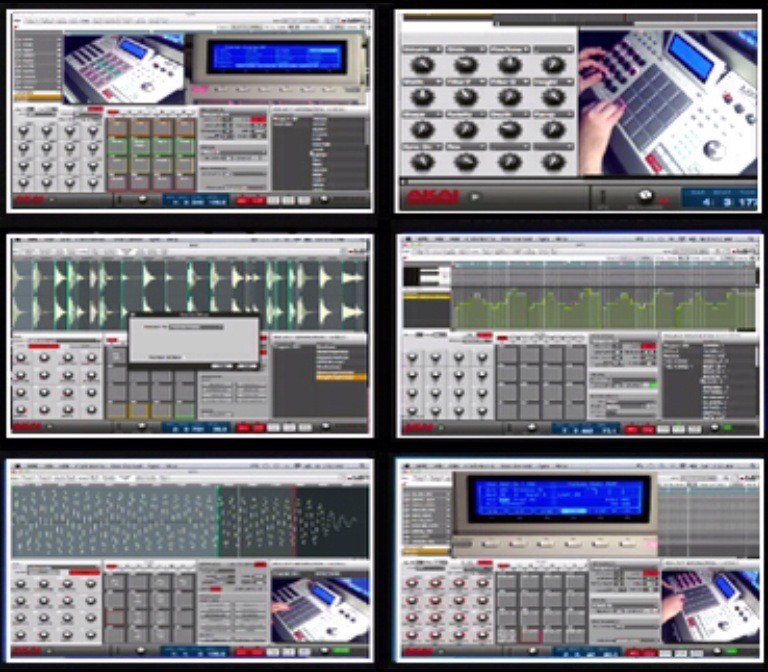Select the red tab above the knobs in the zoomed waveform panel
768x672 pixels.
click(x=84, y=572)
